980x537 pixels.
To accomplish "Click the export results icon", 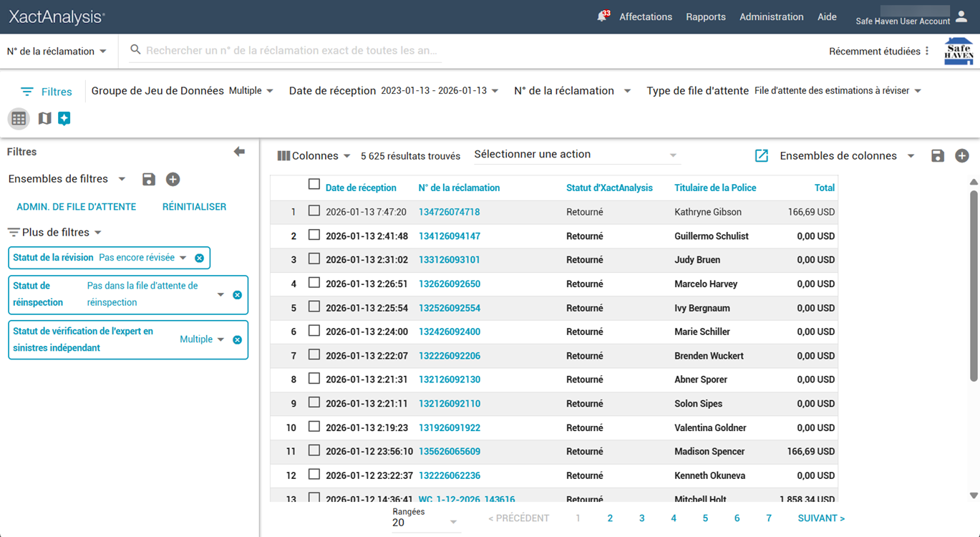I will (x=762, y=155).
